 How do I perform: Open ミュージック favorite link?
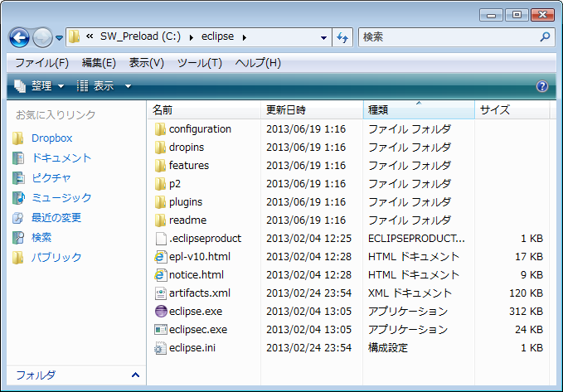click(61, 197)
